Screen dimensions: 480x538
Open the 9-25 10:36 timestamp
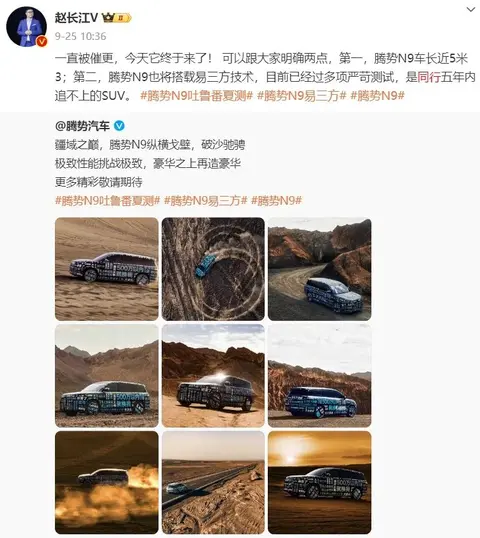pos(81,36)
